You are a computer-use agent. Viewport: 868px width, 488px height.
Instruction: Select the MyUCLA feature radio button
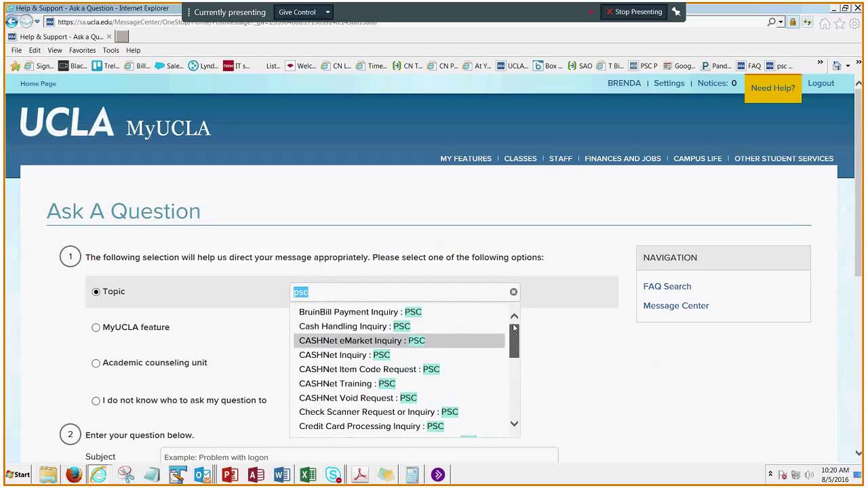click(96, 327)
